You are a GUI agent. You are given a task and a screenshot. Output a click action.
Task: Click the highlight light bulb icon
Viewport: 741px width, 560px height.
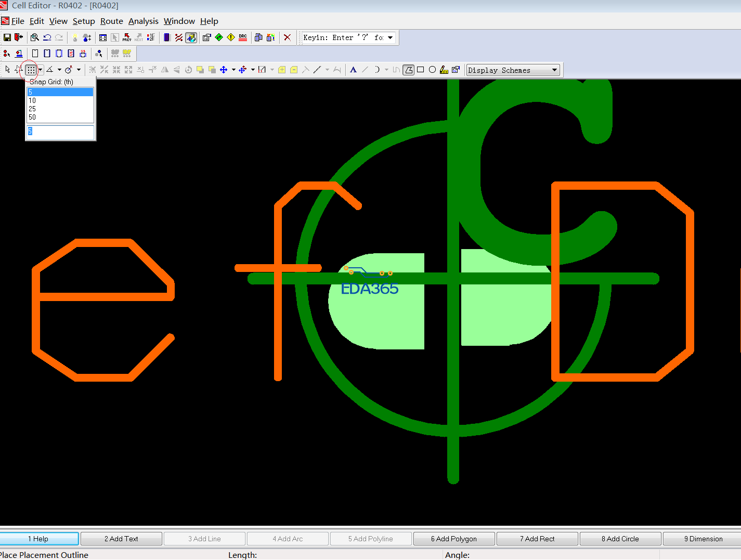pos(75,37)
